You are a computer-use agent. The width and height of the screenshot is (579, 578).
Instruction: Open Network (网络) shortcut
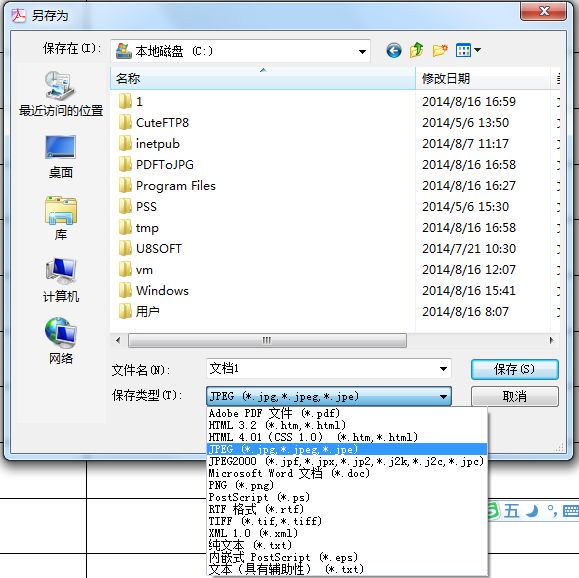pos(61,341)
